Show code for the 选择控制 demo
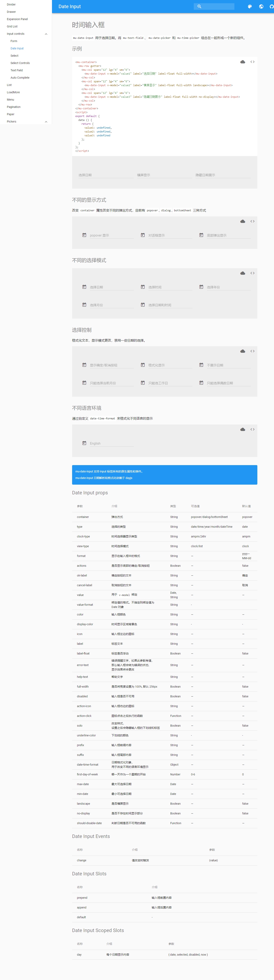This screenshot has width=274, height=980. [x=252, y=351]
